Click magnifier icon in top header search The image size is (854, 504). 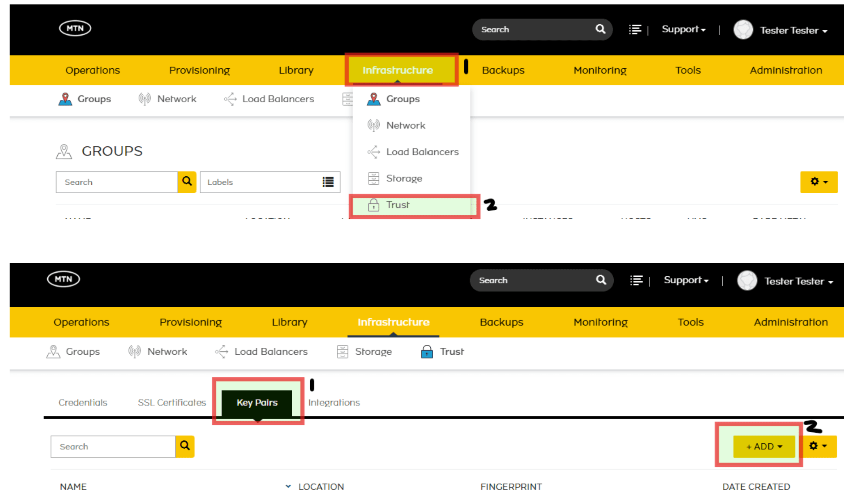point(600,29)
